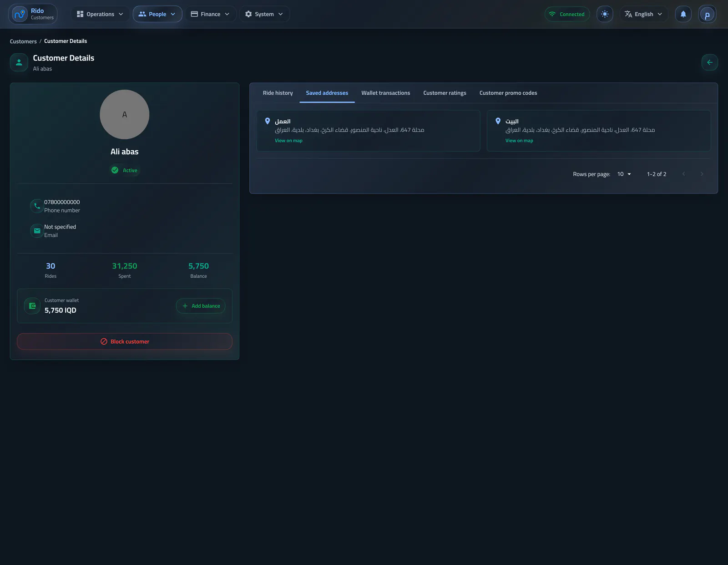Expand the Finance menu chevron

point(227,14)
